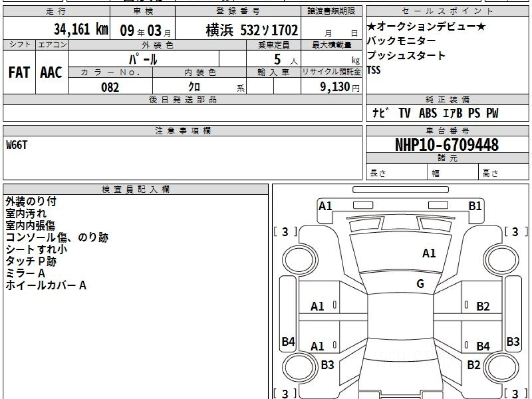The height and width of the screenshot is (399, 532).
Task: Click A1 mark on the hood
Action: point(429,254)
